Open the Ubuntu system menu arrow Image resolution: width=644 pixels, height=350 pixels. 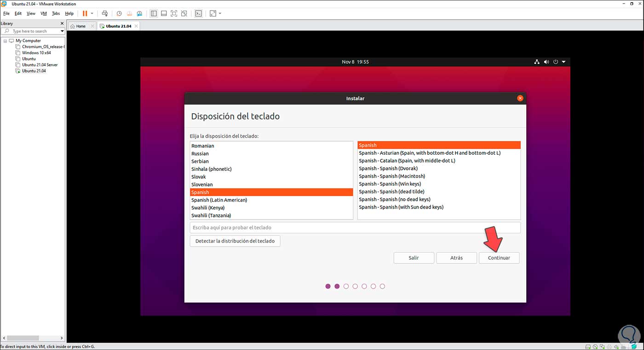click(564, 62)
